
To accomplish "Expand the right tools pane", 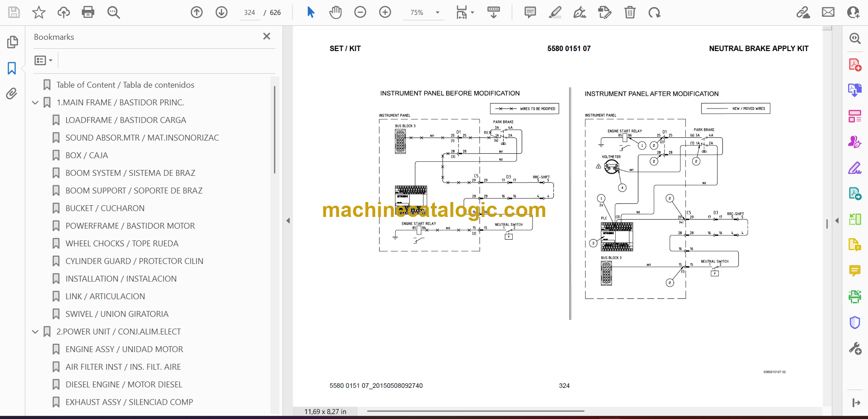I will (856, 403).
